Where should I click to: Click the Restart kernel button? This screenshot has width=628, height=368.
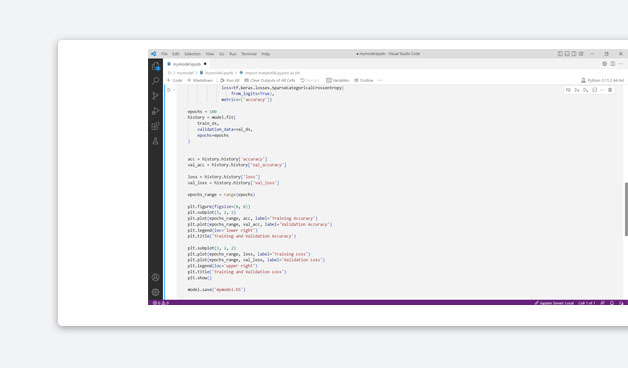310,80
